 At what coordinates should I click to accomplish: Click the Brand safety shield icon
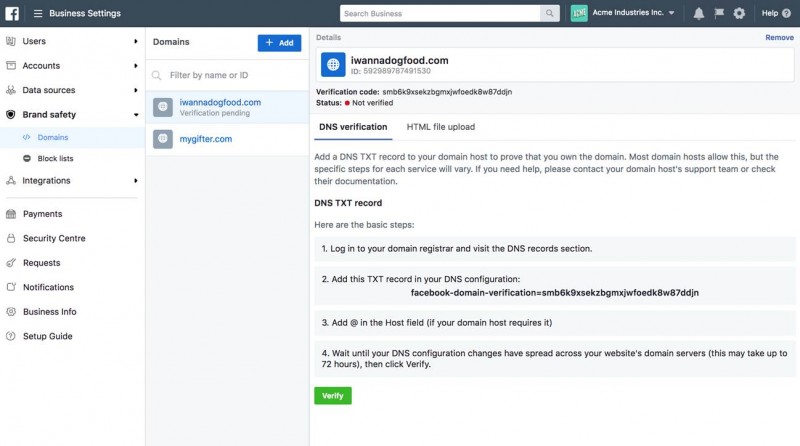click(11, 114)
